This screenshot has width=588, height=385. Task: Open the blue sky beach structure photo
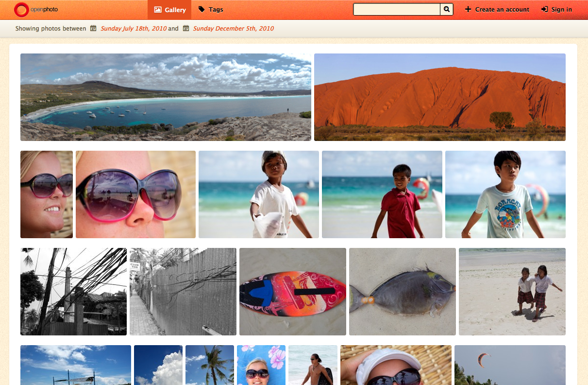click(76, 365)
